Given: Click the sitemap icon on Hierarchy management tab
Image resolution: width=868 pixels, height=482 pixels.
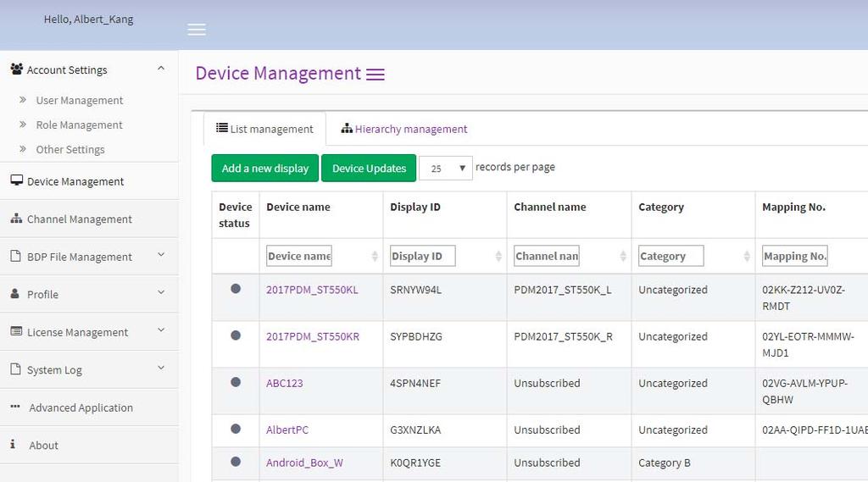Looking at the screenshot, I should coord(347,129).
